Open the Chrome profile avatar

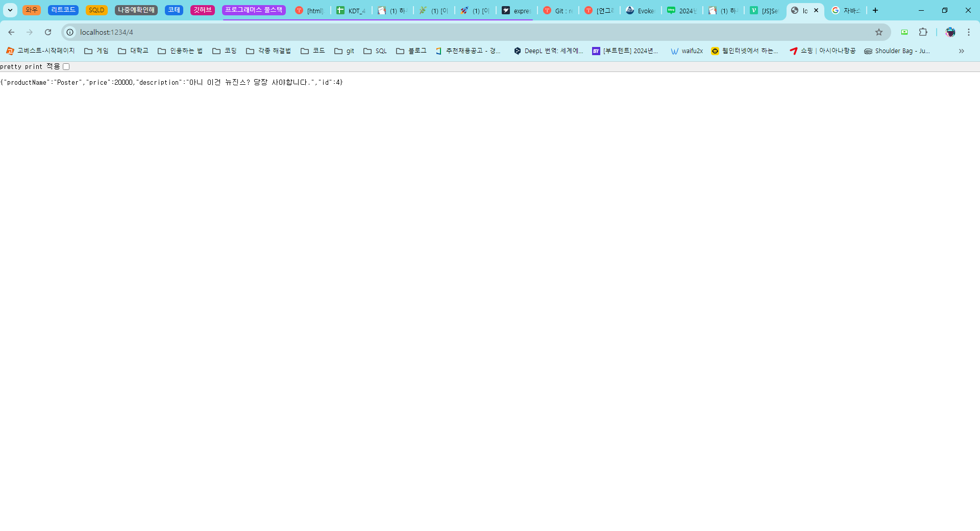[x=950, y=32]
